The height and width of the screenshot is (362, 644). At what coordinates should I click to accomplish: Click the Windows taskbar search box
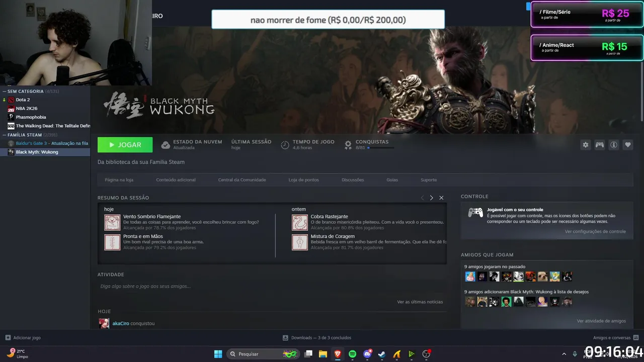[263, 354]
